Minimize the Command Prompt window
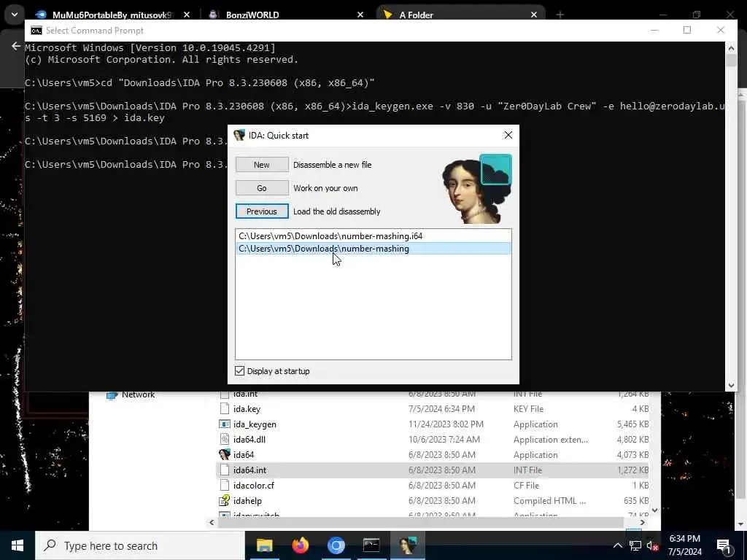 pyautogui.click(x=654, y=30)
